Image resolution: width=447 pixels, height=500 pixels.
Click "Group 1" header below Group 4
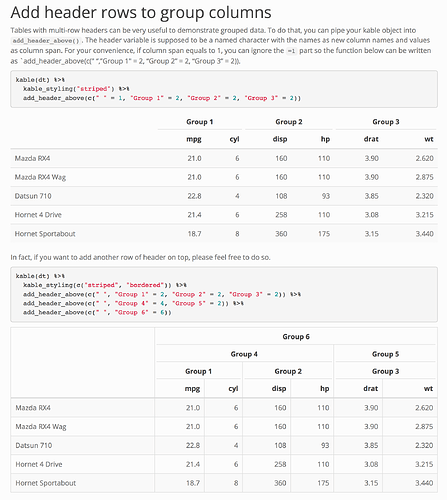point(199,371)
